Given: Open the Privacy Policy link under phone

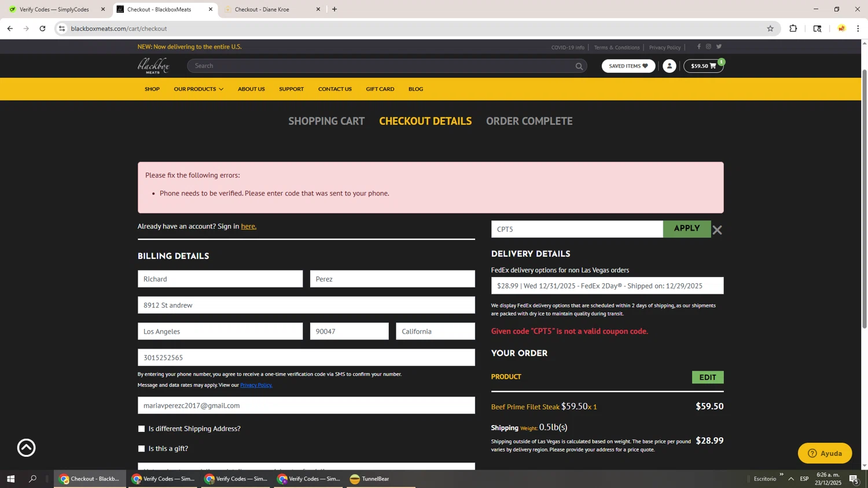Looking at the screenshot, I should click(256, 385).
